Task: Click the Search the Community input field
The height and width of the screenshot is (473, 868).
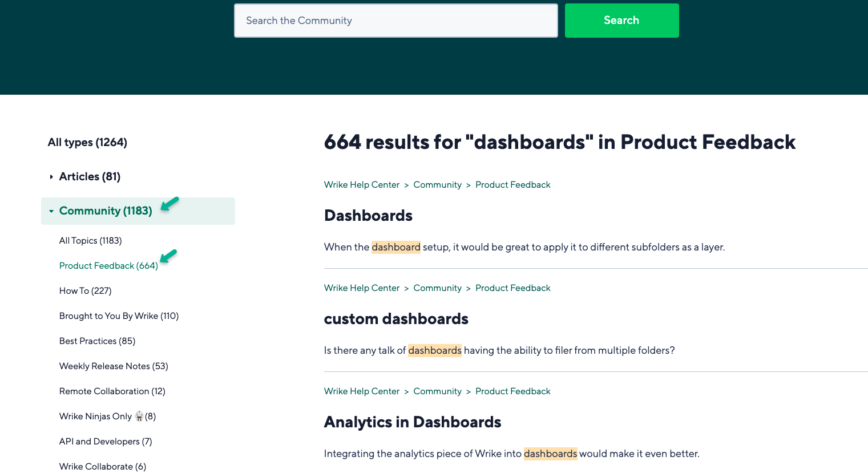Action: 395,21
